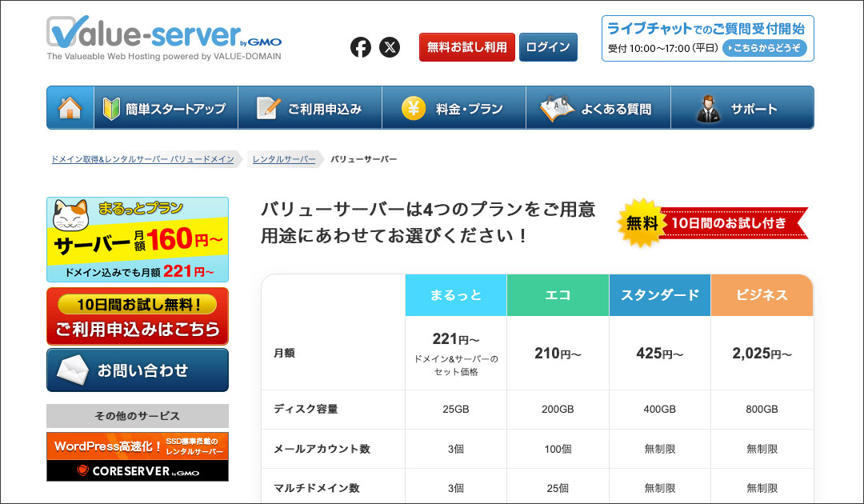This screenshot has height=504, width=864.
Task: Click the FAQ book icon
Action: [x=557, y=108]
